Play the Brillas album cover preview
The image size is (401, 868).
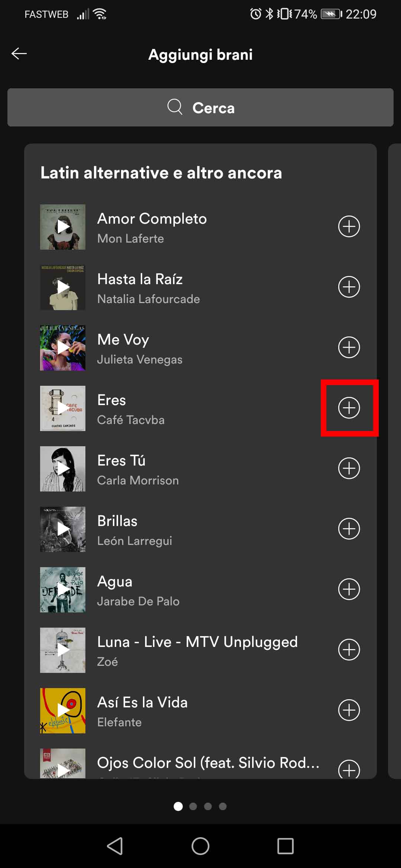[63, 529]
